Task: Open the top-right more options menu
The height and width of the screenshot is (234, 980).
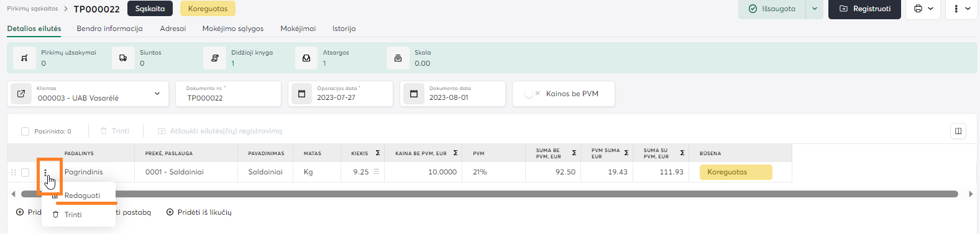Action: (961, 9)
